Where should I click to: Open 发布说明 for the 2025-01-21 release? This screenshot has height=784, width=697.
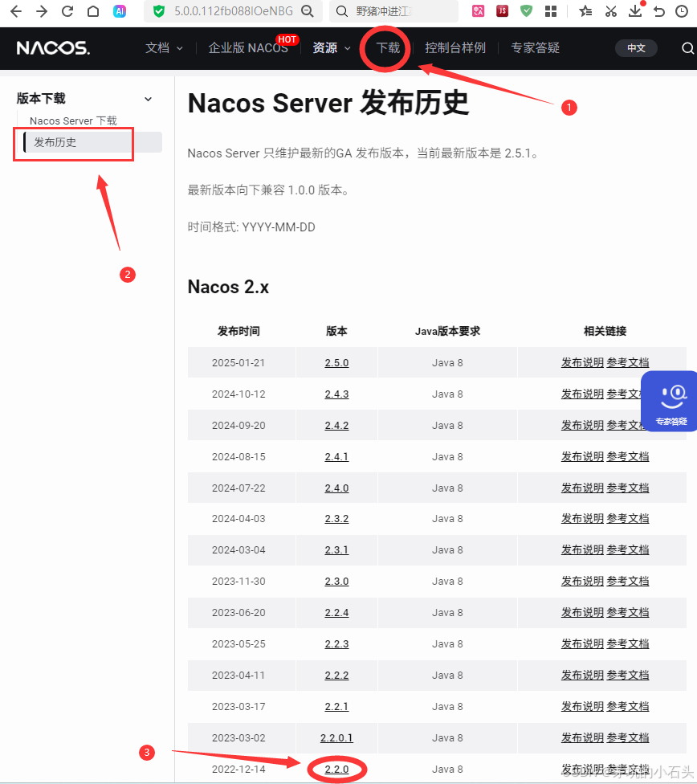[x=582, y=362]
